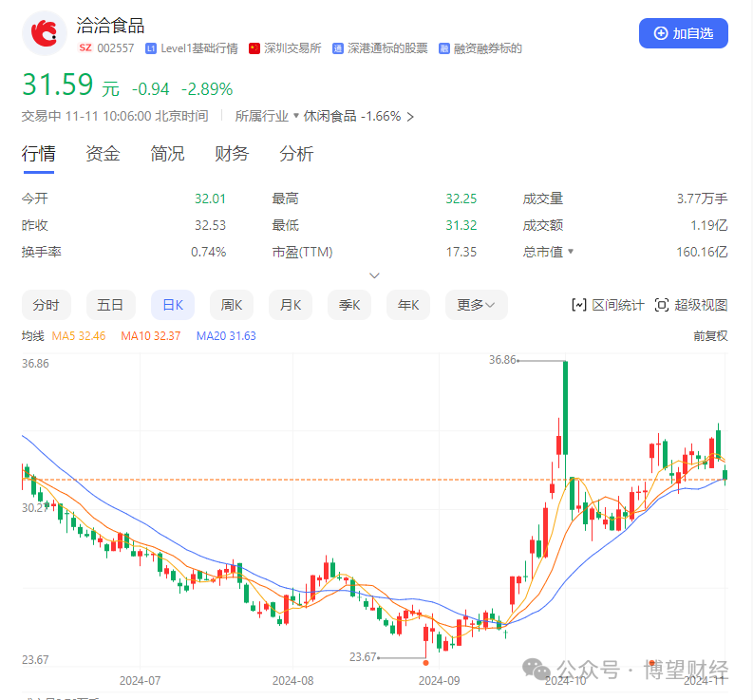Click the 融 badge icon by 融资融券标的
The image size is (753, 700).
(443, 48)
